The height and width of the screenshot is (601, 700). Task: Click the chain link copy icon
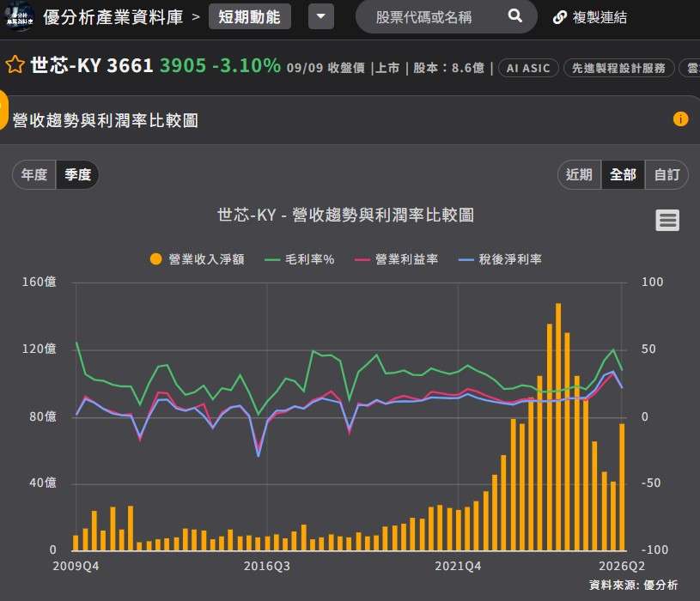pos(559,17)
